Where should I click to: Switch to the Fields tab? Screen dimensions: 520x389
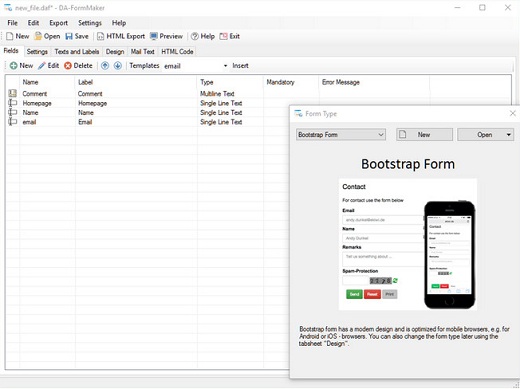point(11,51)
